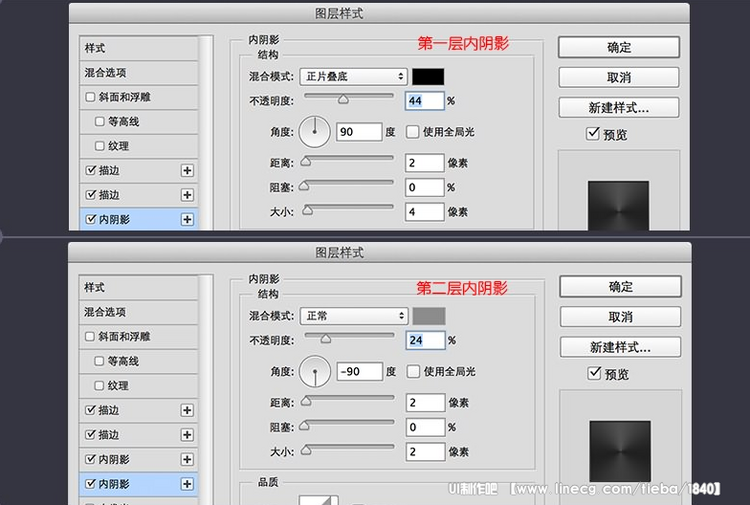This screenshot has width=750, height=505.
Task: Open the 正片叠底 blend mode dropdown
Action: (353, 77)
